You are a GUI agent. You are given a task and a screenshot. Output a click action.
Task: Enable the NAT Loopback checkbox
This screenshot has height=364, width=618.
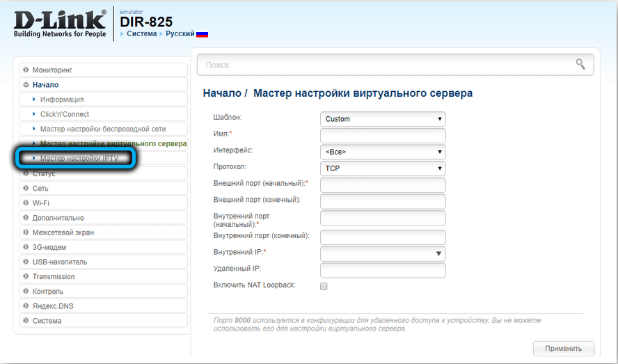(x=324, y=286)
